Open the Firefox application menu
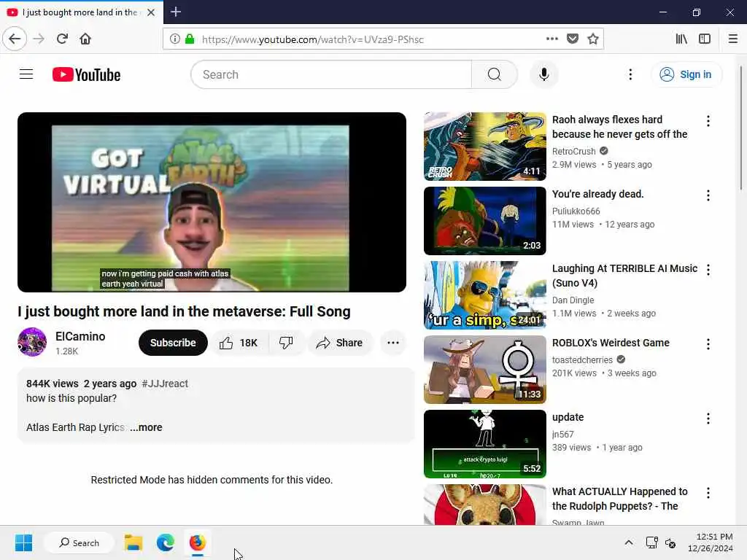Image resolution: width=747 pixels, height=560 pixels. pyautogui.click(x=732, y=39)
